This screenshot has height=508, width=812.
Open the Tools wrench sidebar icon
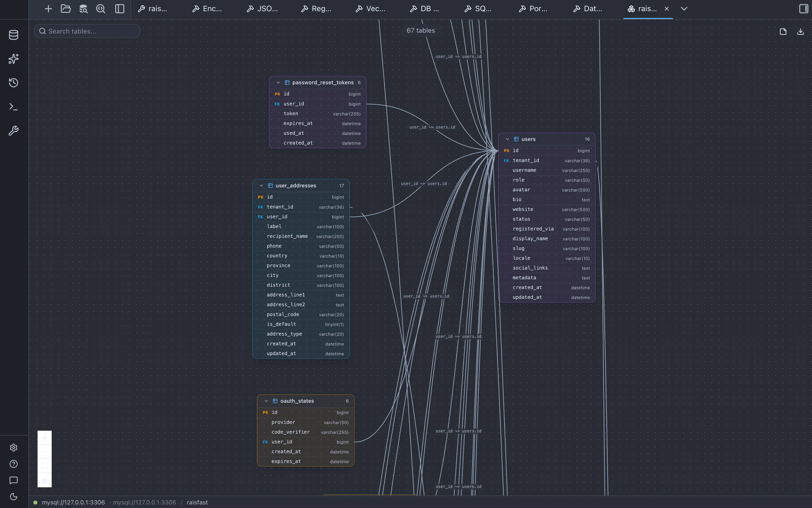pos(13,131)
